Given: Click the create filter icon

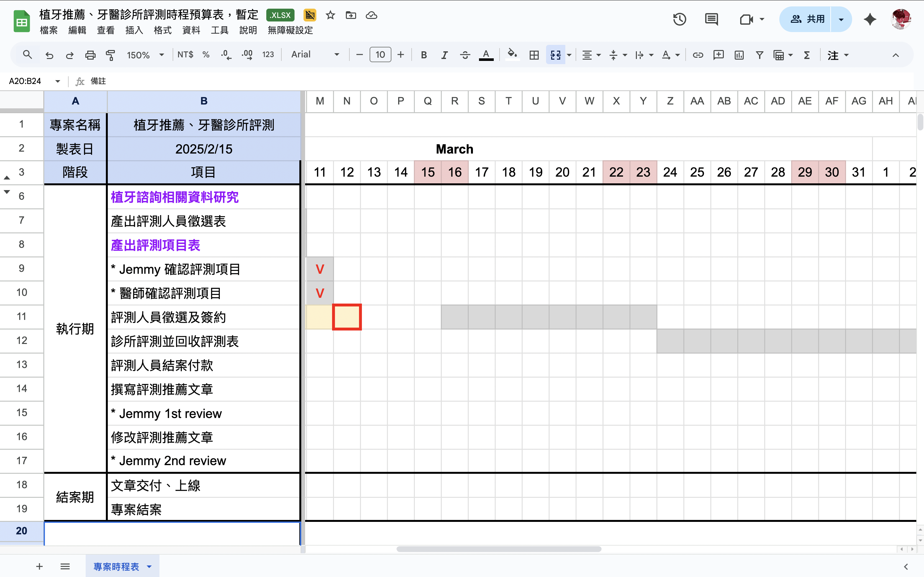Looking at the screenshot, I should tap(759, 55).
